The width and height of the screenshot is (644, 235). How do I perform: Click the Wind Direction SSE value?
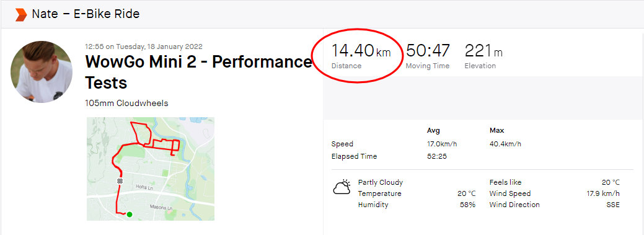click(613, 205)
